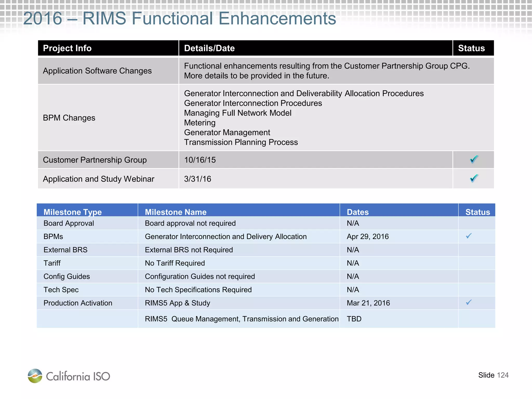The height and width of the screenshot is (399, 532).
Task: Click the date 'Mar 21, 2016'
Action: pos(368,303)
